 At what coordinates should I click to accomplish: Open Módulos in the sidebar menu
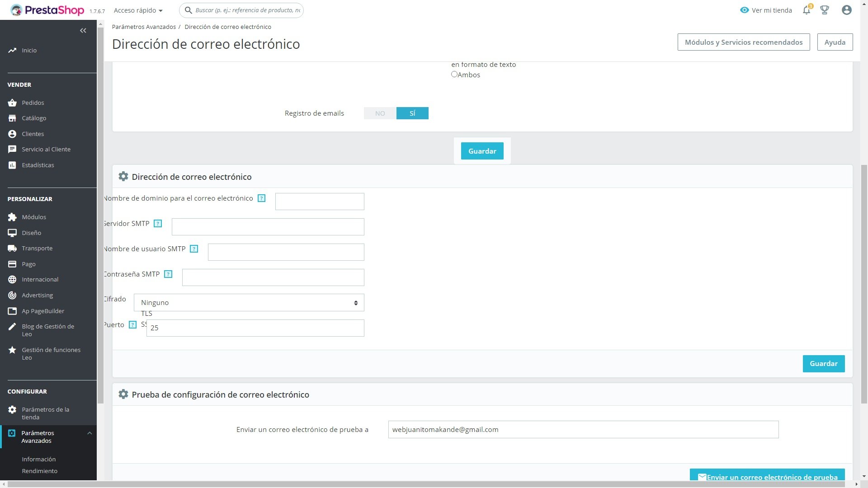click(34, 217)
